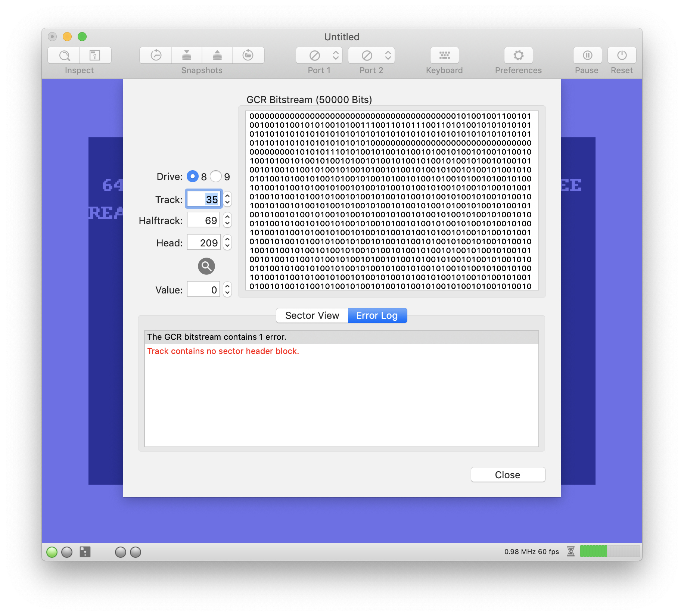
Task: Open the Inspect magnifier tool
Action: [x=64, y=55]
